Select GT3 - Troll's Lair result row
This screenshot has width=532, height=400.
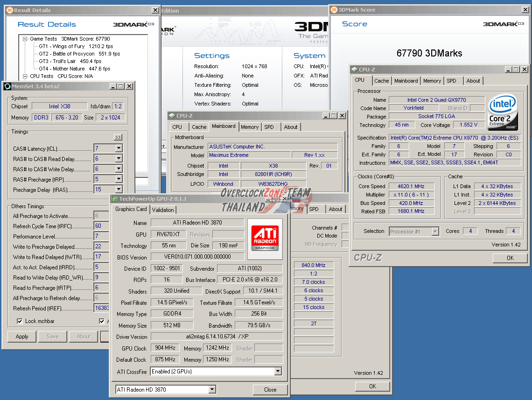point(70,62)
